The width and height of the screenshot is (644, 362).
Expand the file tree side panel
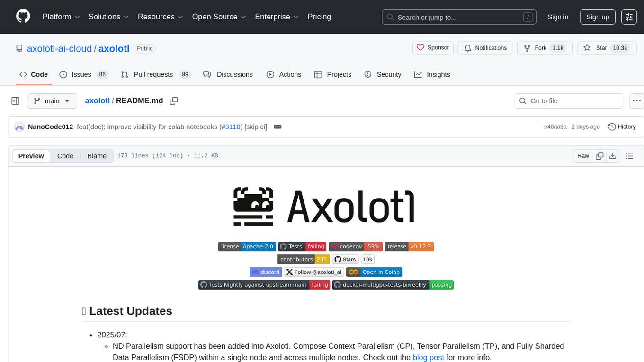click(16, 101)
